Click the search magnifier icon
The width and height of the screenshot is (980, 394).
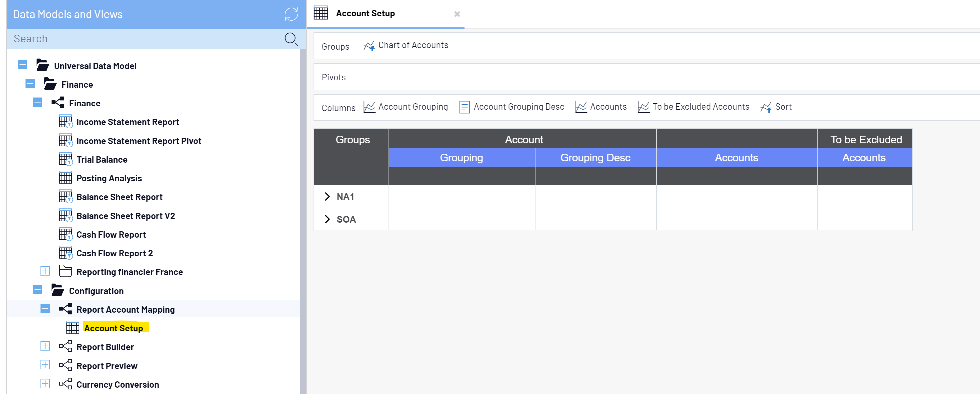[x=291, y=39]
